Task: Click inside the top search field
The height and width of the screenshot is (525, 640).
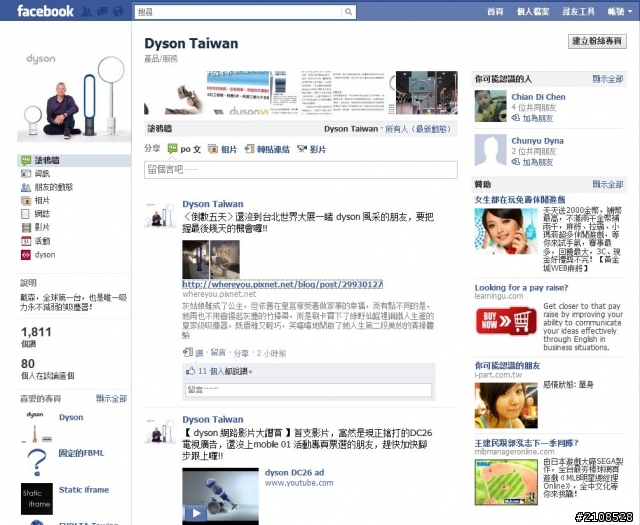Action: point(238,12)
